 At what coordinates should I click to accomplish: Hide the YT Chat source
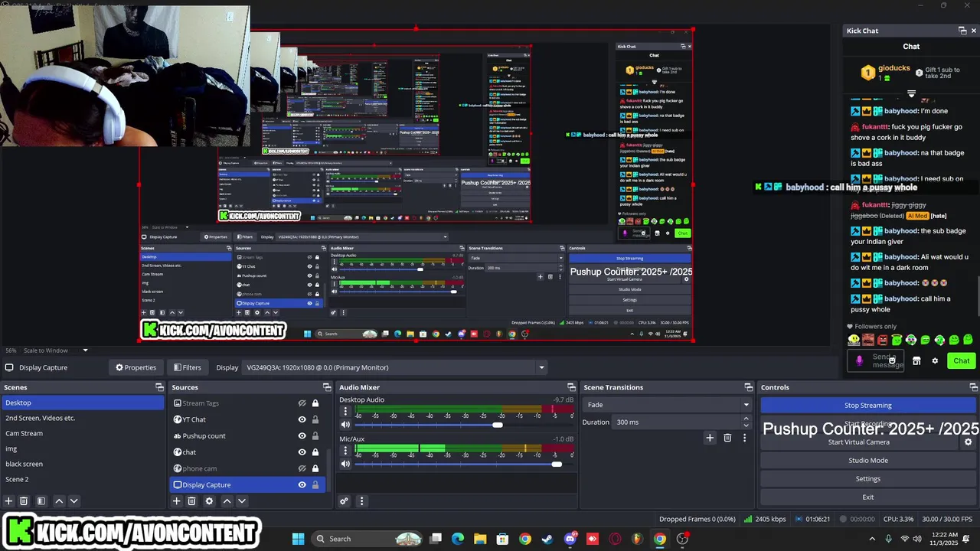point(302,419)
